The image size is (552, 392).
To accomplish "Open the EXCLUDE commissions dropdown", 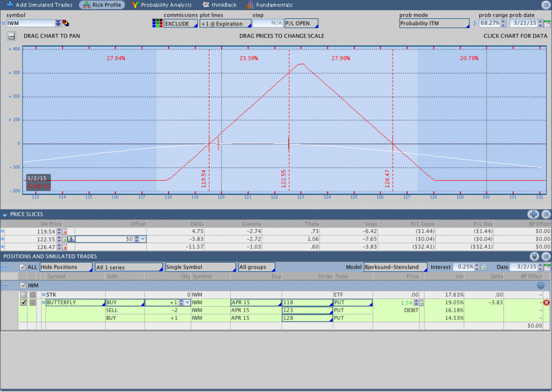I will pos(181,24).
